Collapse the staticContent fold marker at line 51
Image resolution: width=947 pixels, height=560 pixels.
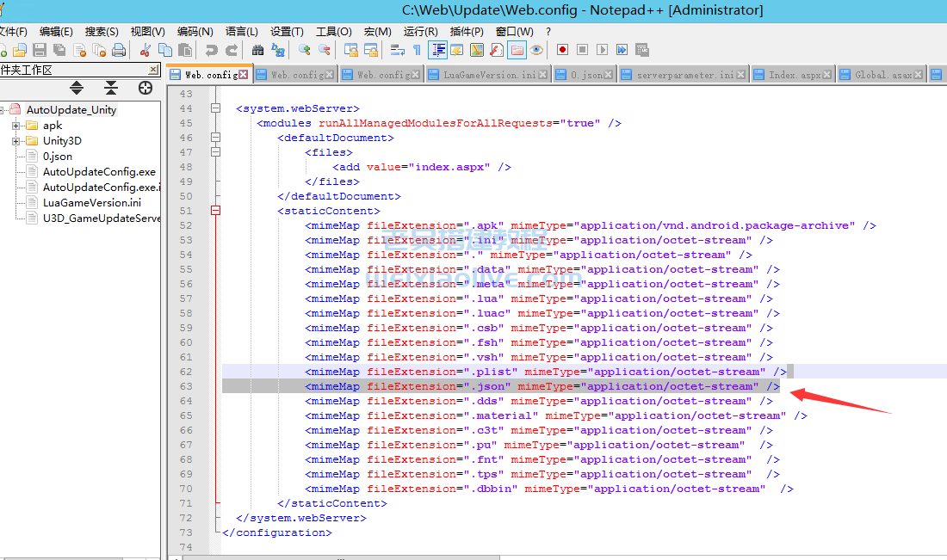pyautogui.click(x=215, y=211)
